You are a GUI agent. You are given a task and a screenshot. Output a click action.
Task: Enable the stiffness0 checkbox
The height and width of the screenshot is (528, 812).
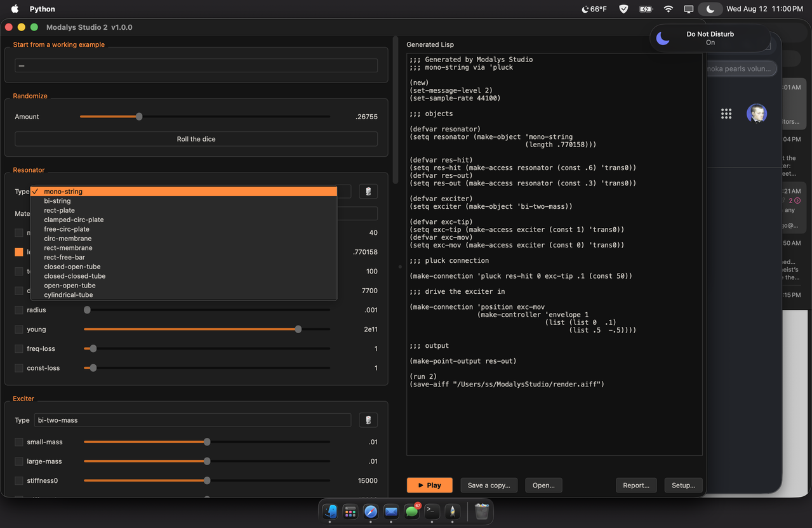click(x=19, y=481)
